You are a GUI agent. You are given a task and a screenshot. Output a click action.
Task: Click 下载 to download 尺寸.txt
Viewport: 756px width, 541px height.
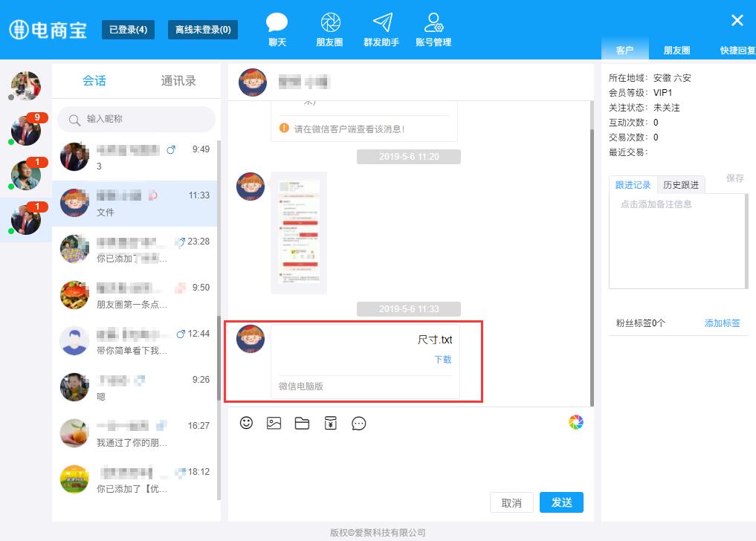click(x=442, y=360)
